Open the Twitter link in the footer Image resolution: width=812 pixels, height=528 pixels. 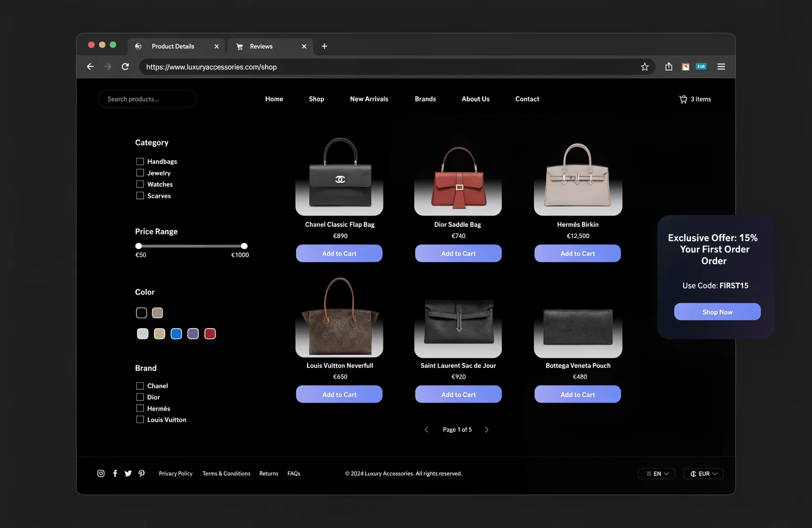point(128,473)
